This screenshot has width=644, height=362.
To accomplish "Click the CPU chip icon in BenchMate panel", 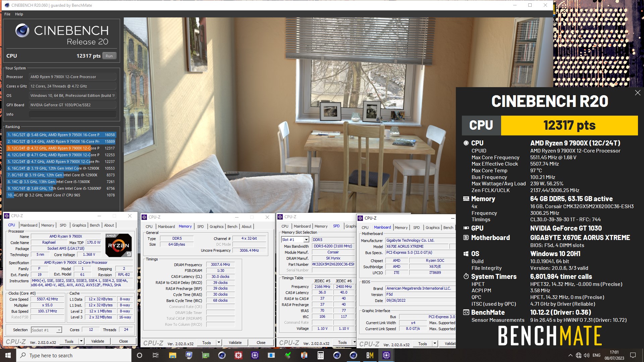I will (466, 143).
